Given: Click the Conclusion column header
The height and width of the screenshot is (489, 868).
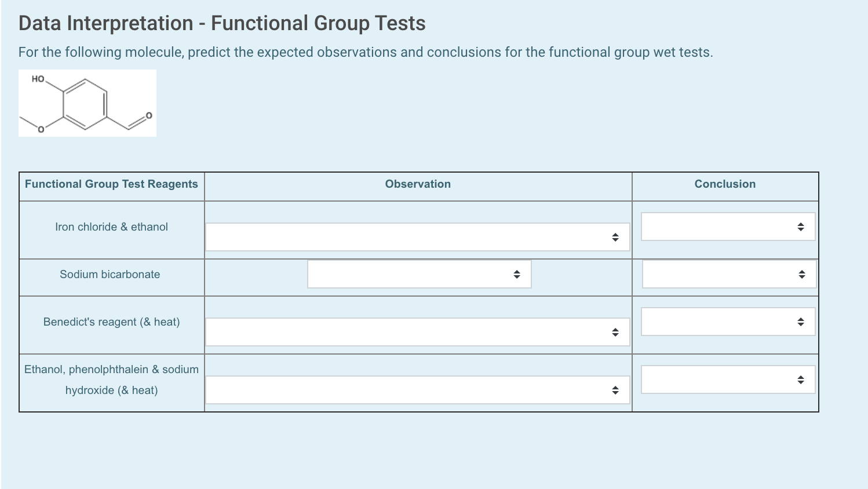Looking at the screenshot, I should [x=725, y=184].
